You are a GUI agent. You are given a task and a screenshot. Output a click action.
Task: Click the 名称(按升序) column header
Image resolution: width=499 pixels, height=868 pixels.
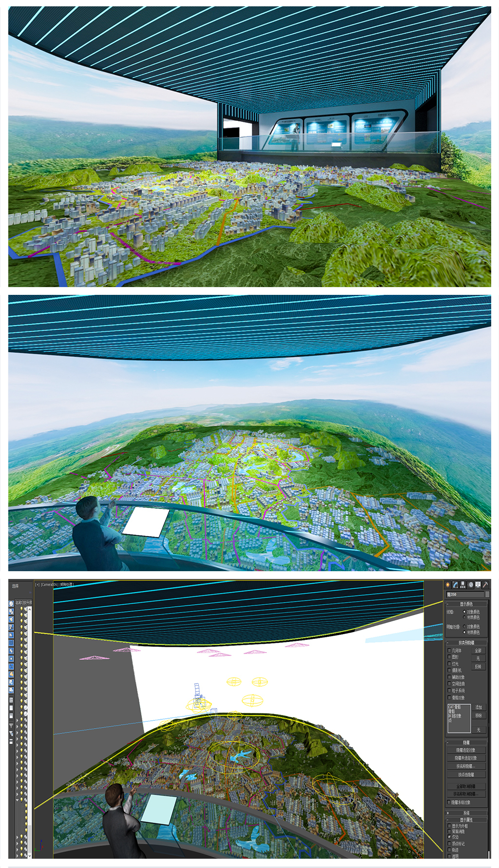tap(23, 603)
